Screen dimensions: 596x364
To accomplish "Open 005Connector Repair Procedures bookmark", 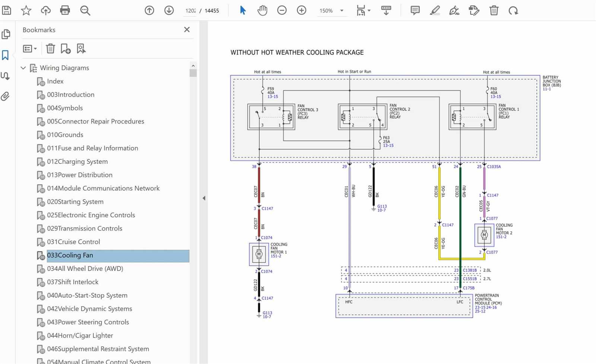I will point(95,121).
